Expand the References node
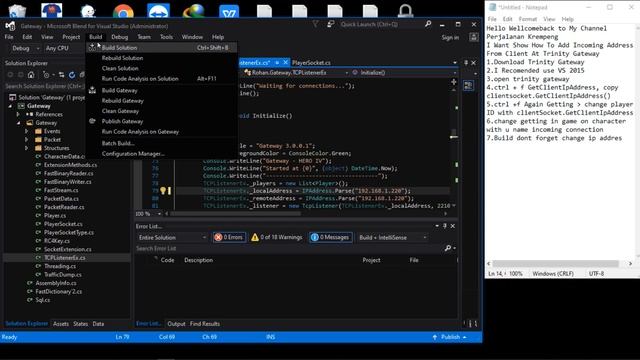The image size is (640, 360). pyautogui.click(x=18, y=114)
